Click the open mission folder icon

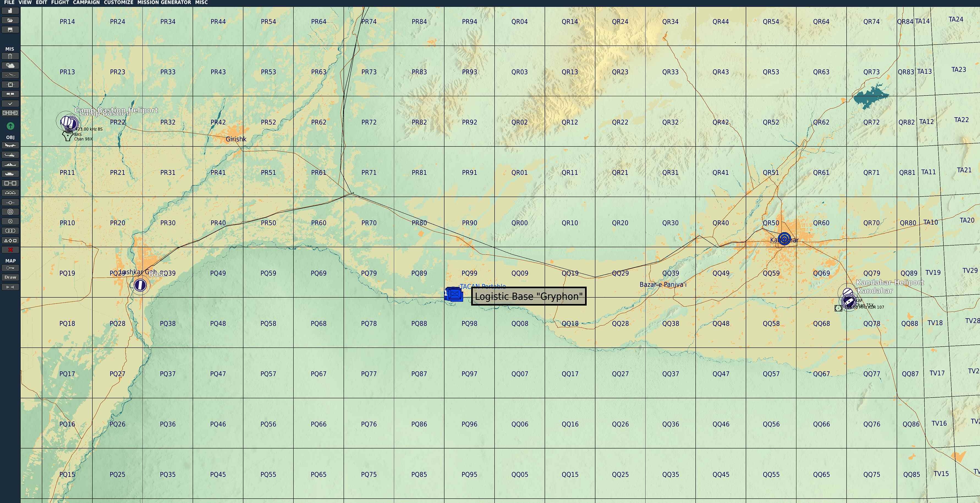pos(10,20)
